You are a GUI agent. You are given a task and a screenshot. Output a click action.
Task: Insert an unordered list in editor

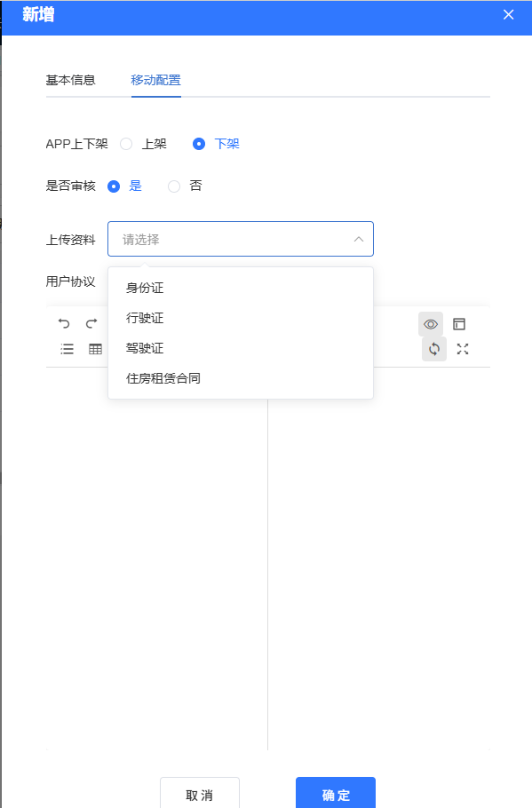(x=67, y=349)
